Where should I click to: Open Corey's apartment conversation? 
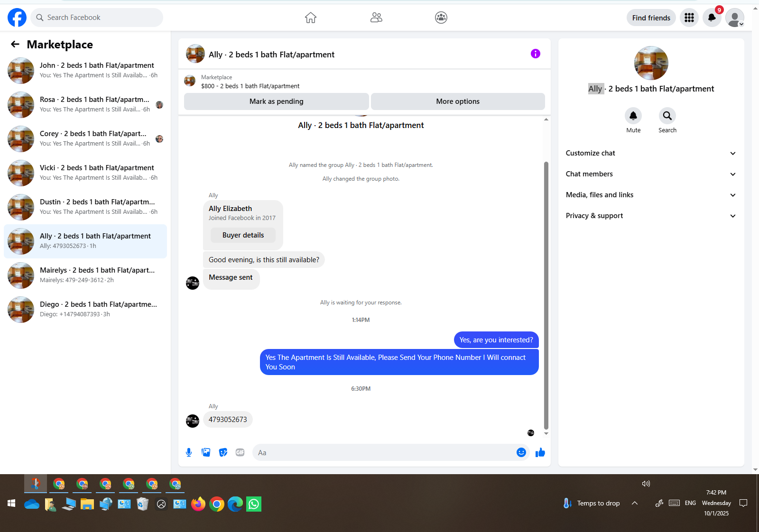coord(85,139)
